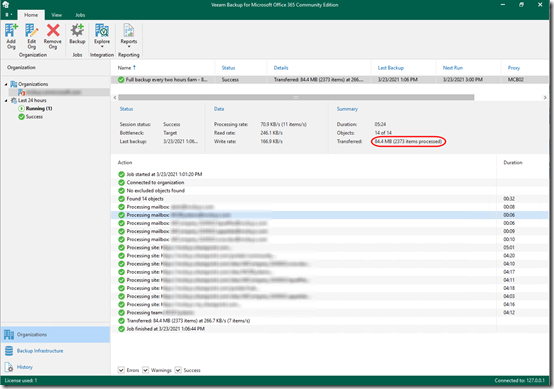The image size is (554, 389).
Task: Click green status icon of Full backup job row
Action: (x=121, y=80)
